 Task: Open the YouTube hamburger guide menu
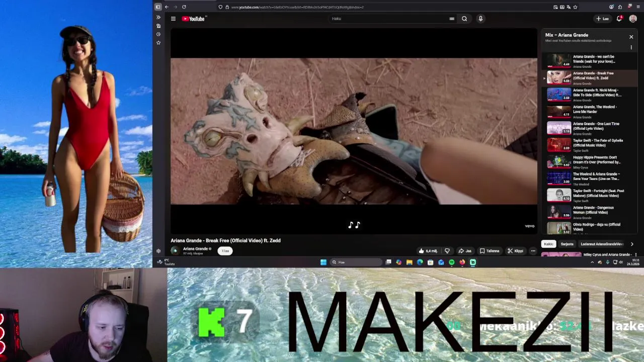[x=173, y=19]
